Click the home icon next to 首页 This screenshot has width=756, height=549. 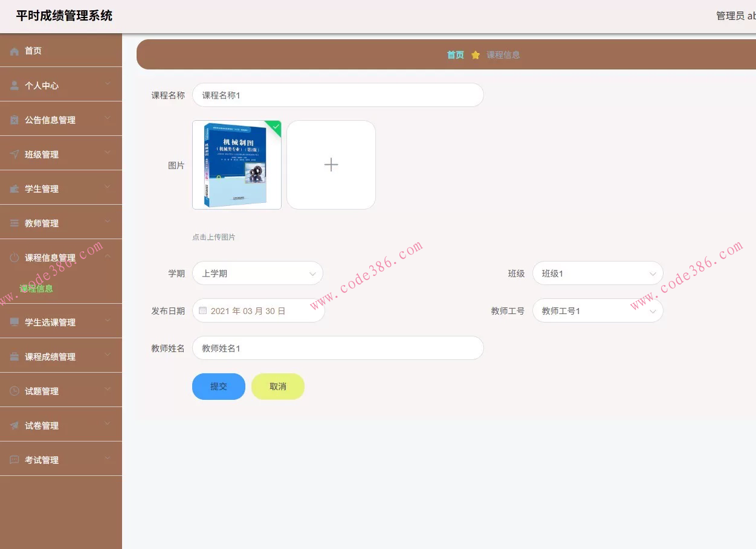[15, 51]
